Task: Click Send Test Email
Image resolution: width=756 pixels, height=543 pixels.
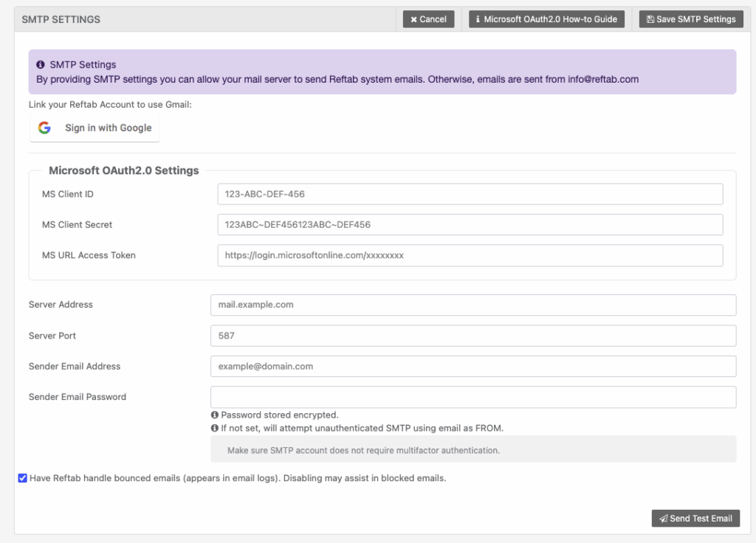Action: pyautogui.click(x=695, y=518)
